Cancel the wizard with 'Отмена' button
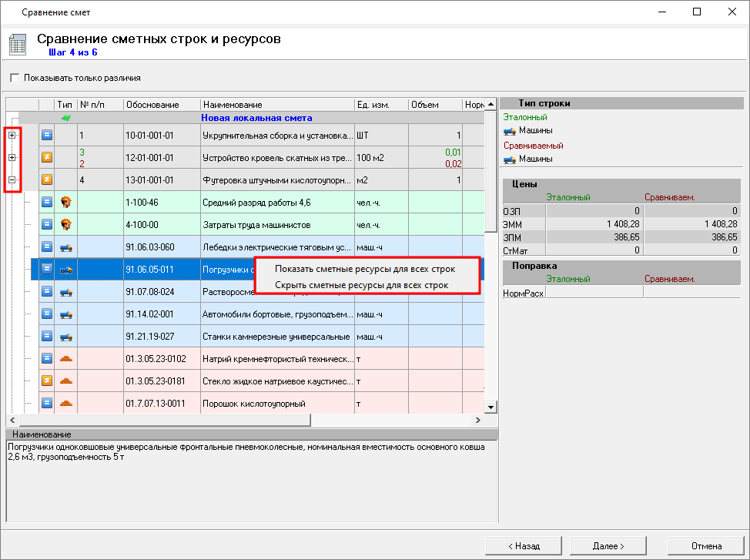Image resolution: width=750 pixels, height=560 pixels. coord(705,545)
